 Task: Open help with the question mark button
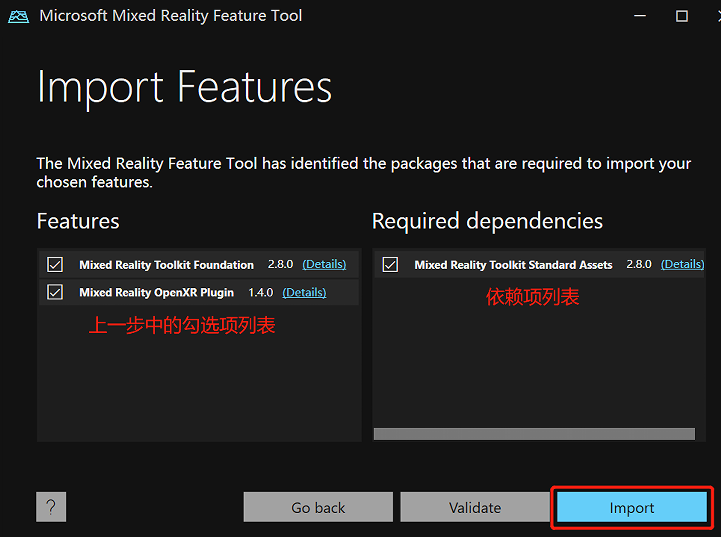[x=51, y=507]
